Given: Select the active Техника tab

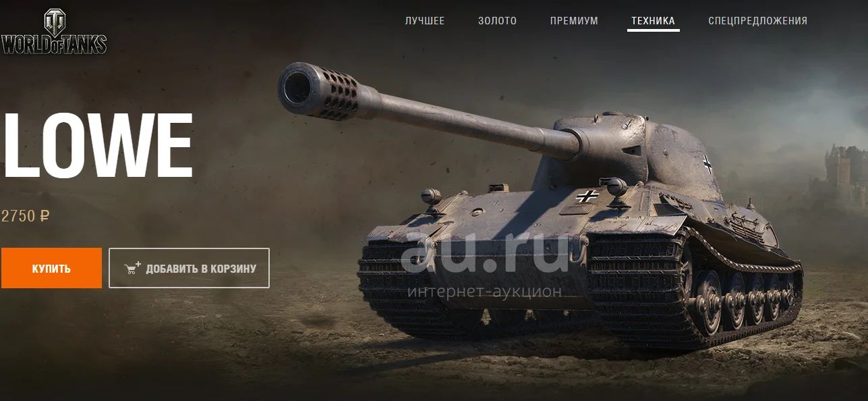Looking at the screenshot, I should (x=653, y=21).
